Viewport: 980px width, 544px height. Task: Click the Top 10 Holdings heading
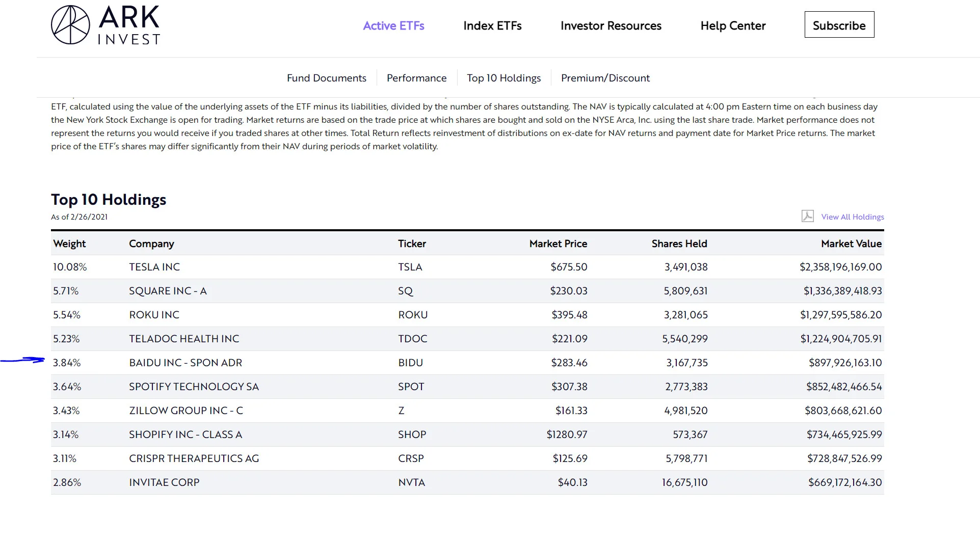click(x=109, y=200)
